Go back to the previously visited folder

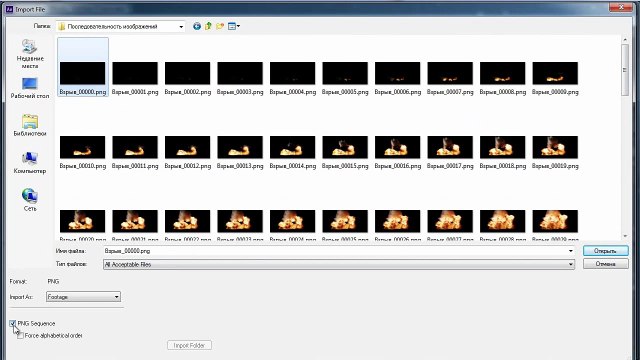point(197,27)
